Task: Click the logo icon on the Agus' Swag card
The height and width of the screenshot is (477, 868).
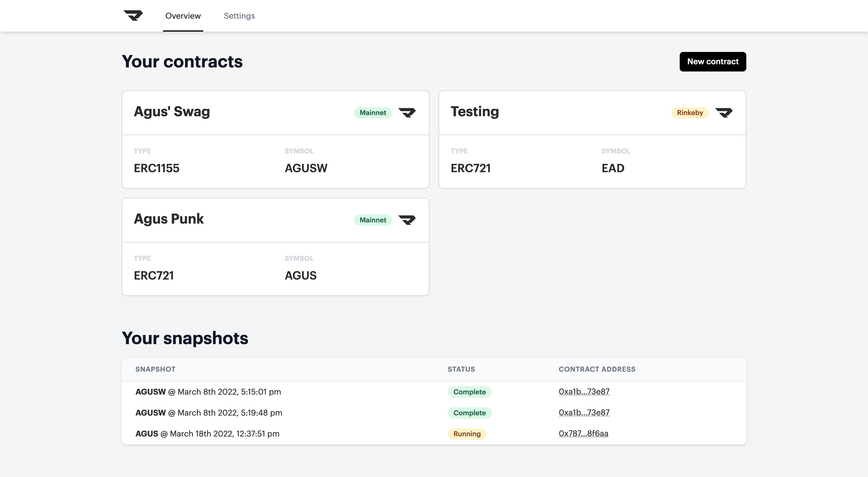Action: pyautogui.click(x=407, y=113)
